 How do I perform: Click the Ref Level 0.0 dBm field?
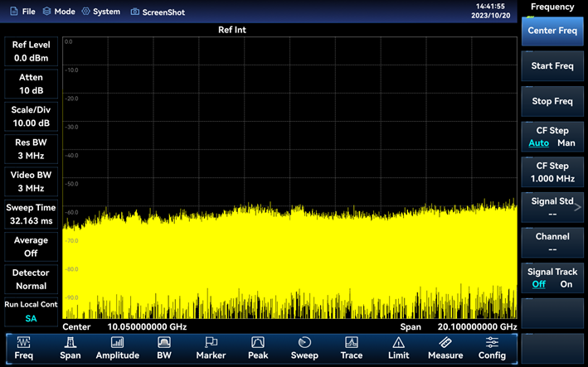31,51
